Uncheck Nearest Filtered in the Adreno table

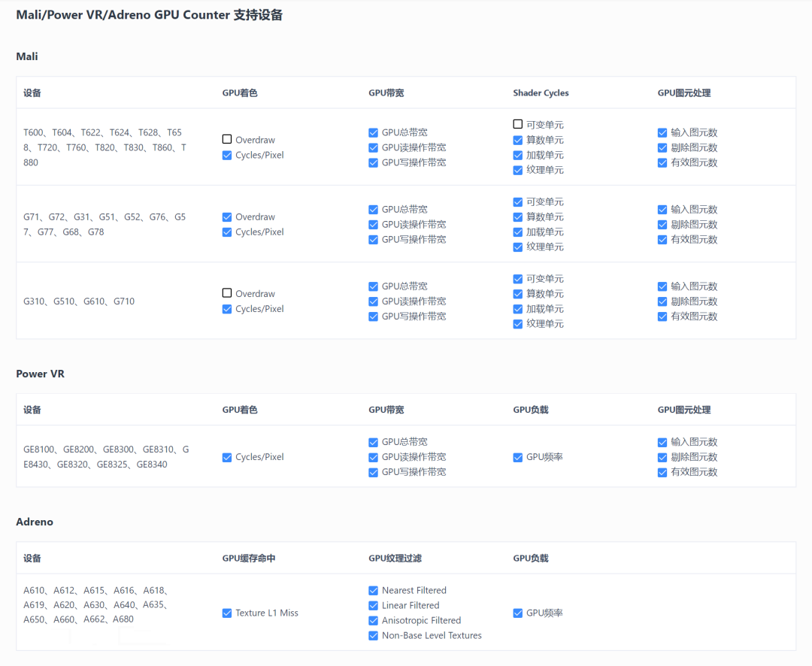[373, 590]
